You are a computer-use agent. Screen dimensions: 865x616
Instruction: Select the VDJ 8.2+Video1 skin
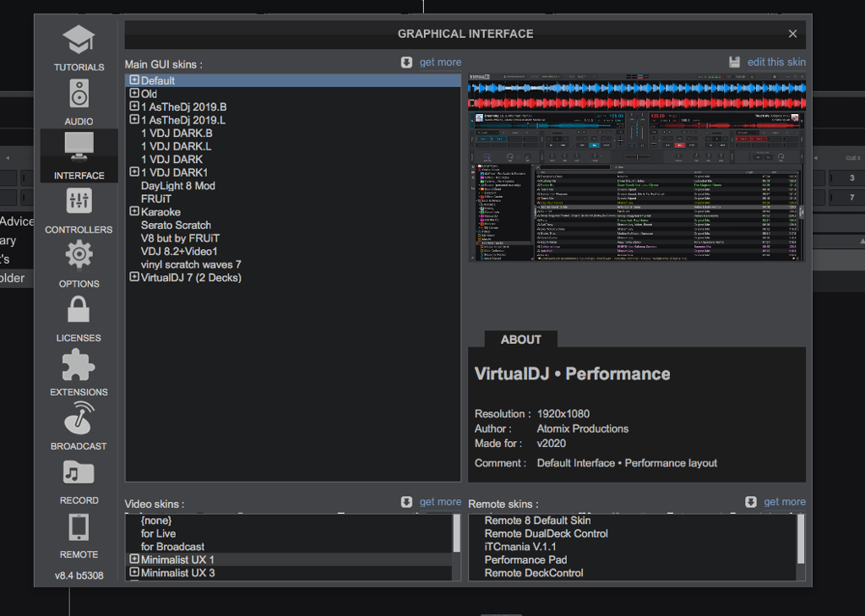point(179,252)
